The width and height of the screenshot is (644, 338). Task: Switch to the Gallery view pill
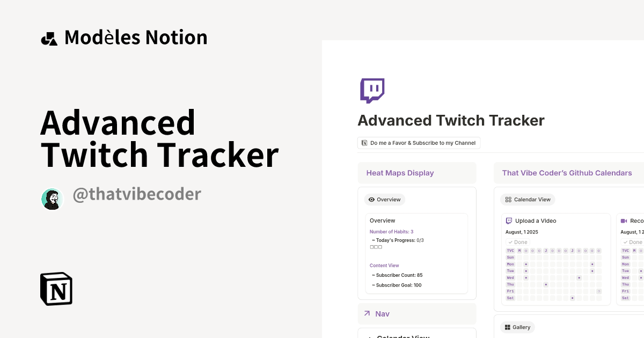(517, 327)
